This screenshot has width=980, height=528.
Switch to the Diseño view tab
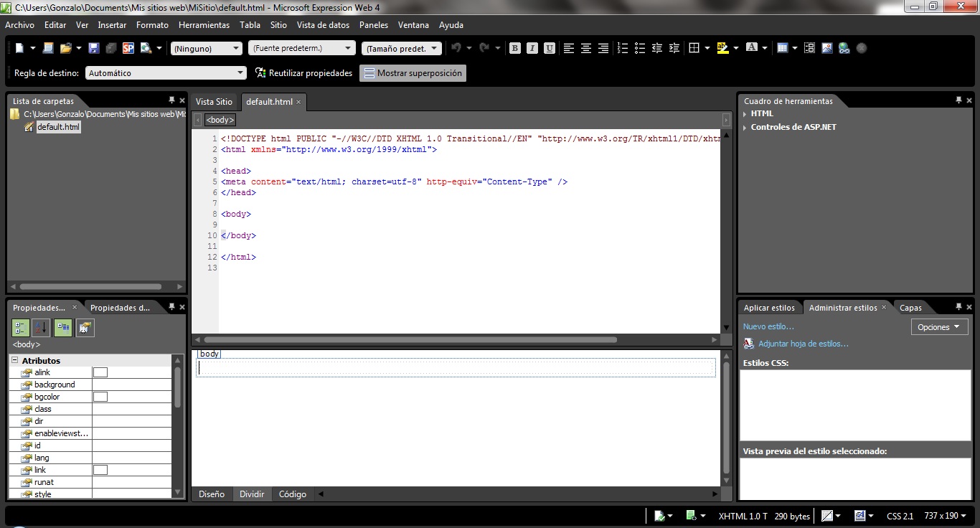tap(212, 494)
